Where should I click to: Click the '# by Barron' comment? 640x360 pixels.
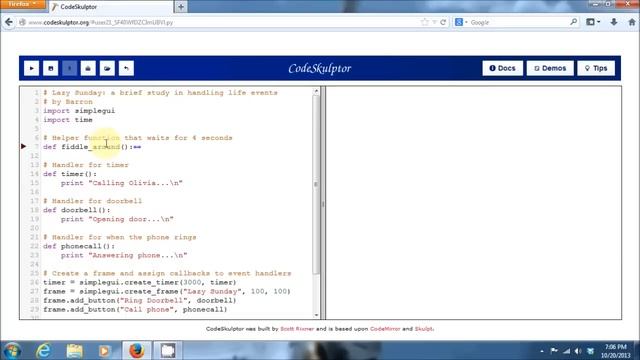click(x=68, y=102)
